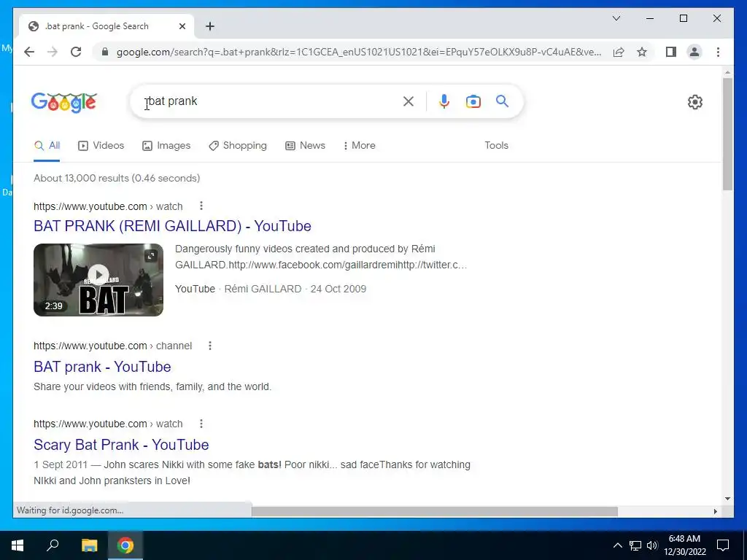Click the vertical scrollbar thumb
The height and width of the screenshot is (560, 747).
pyautogui.click(x=727, y=134)
